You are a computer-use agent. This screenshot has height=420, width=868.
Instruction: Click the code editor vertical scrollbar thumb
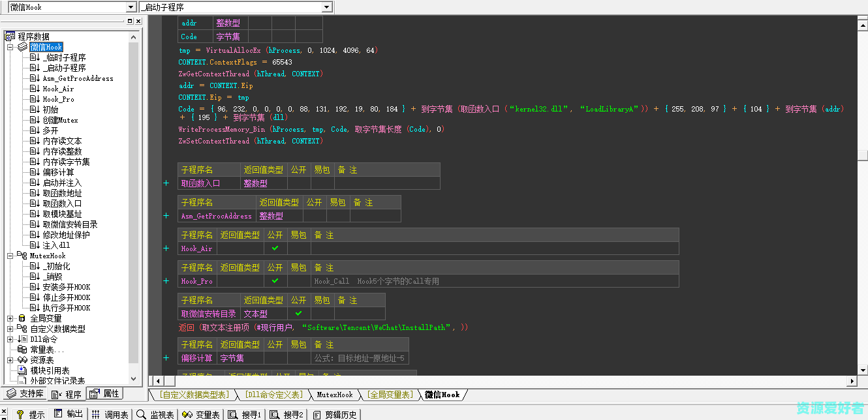click(x=863, y=155)
